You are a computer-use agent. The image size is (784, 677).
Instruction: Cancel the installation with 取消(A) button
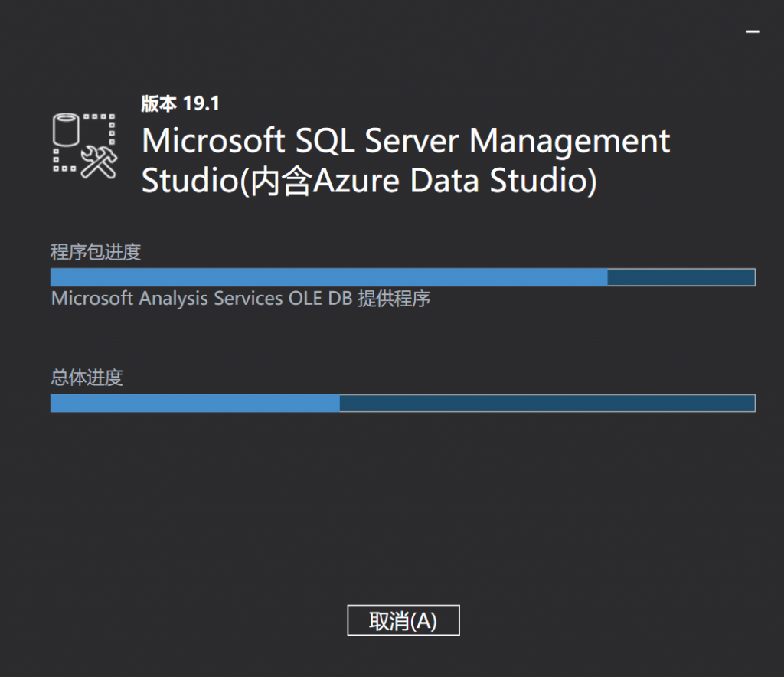click(x=403, y=621)
